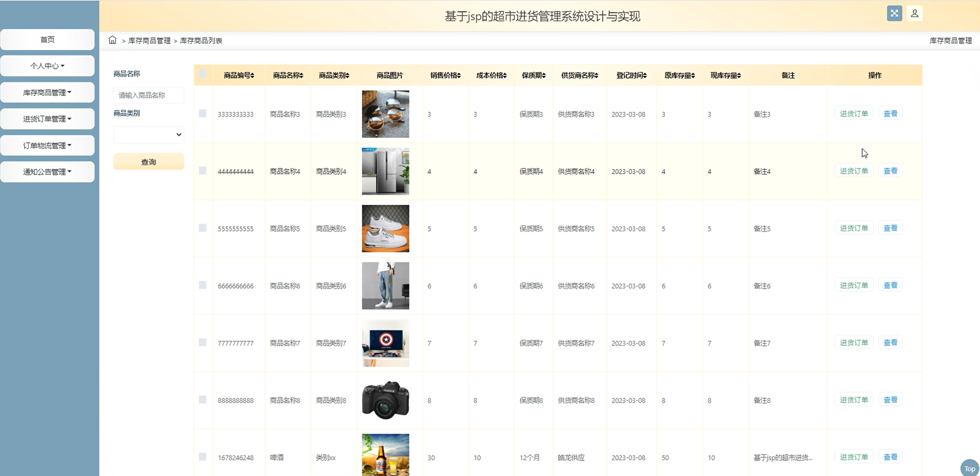Click the home icon in breadcrumb

(112, 40)
